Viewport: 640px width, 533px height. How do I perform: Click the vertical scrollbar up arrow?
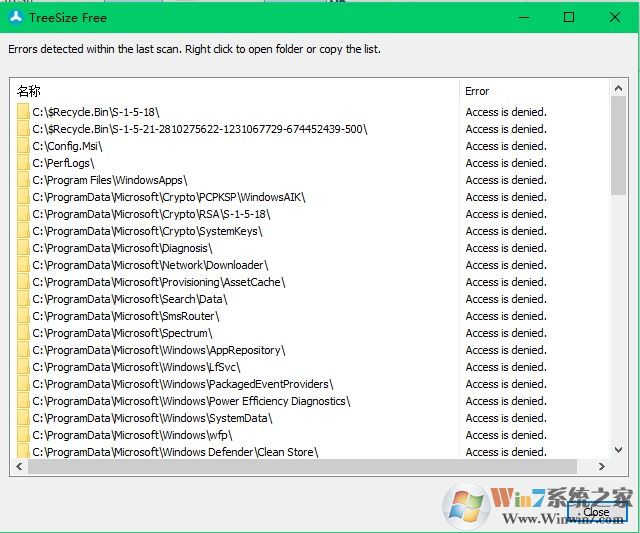[618, 88]
